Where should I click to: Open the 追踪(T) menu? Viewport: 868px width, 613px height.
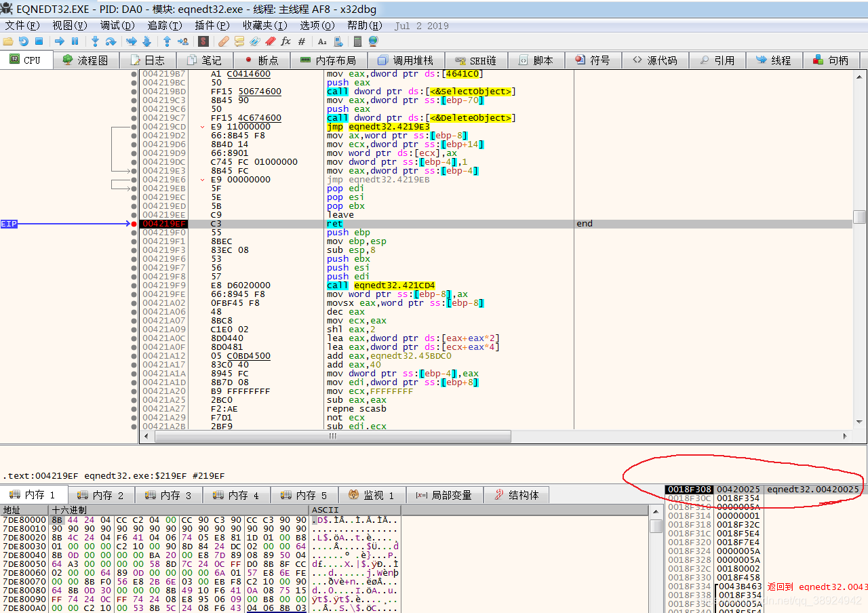pos(165,25)
